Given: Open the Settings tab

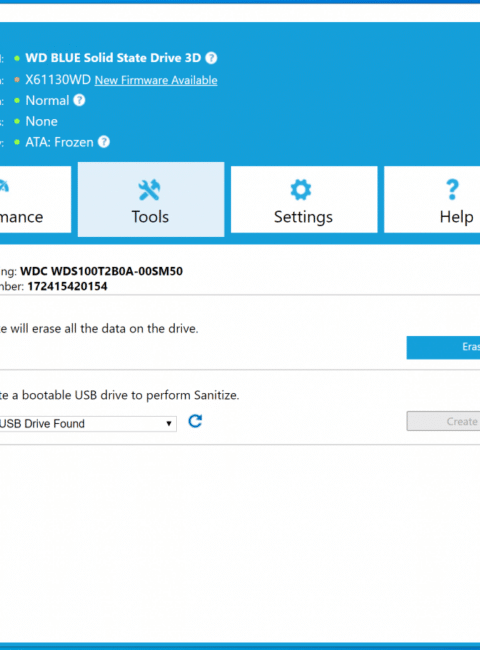Looking at the screenshot, I should (304, 199).
